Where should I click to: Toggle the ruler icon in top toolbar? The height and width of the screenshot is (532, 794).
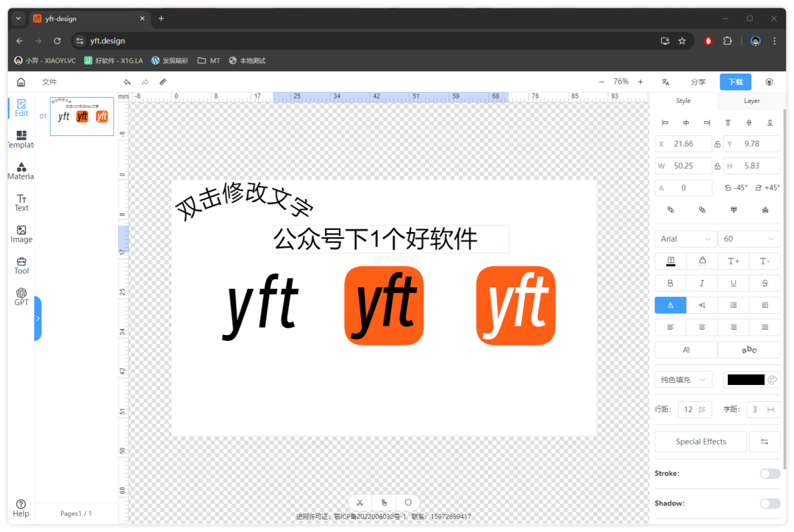coord(163,82)
